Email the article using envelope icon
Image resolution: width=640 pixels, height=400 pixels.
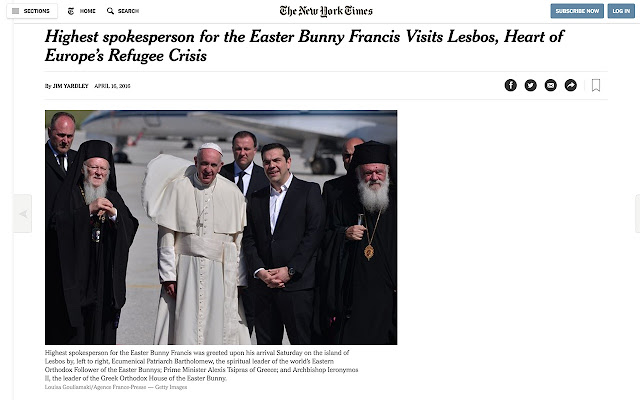pyautogui.click(x=550, y=85)
